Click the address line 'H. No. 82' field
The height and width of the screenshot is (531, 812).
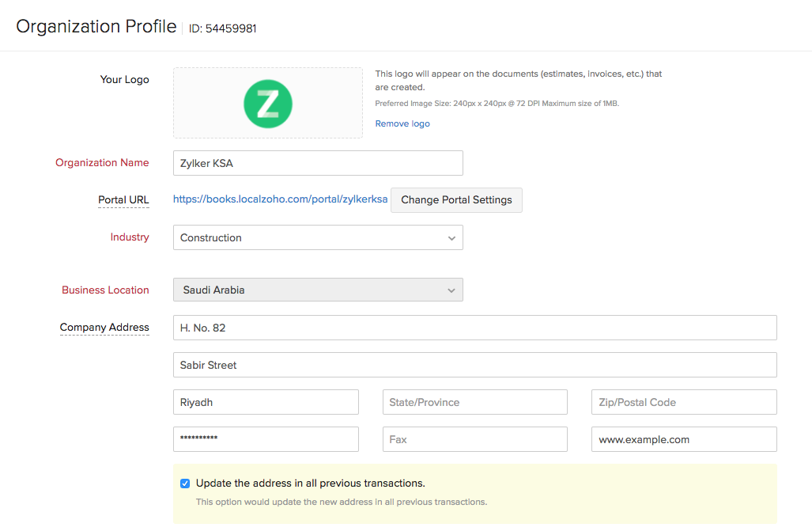(474, 328)
